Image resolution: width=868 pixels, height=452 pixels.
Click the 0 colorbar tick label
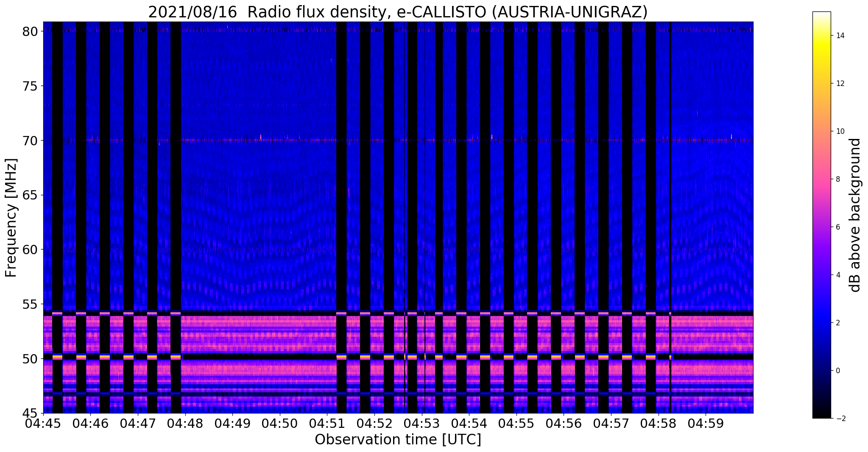(x=837, y=371)
